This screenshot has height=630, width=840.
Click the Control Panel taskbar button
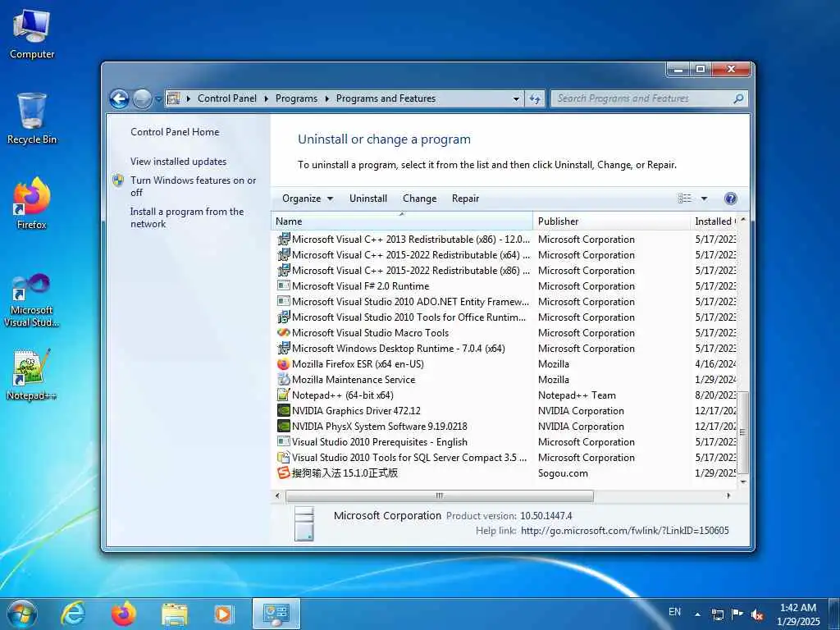(276, 614)
